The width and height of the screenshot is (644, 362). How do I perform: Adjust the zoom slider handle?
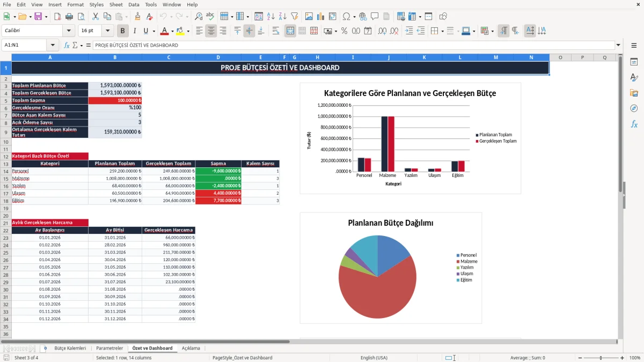click(601, 358)
